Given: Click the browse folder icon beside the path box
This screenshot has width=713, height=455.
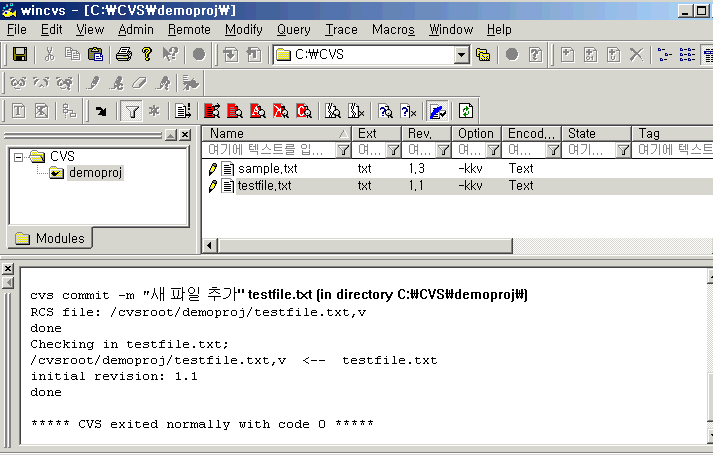Looking at the screenshot, I should tap(483, 54).
